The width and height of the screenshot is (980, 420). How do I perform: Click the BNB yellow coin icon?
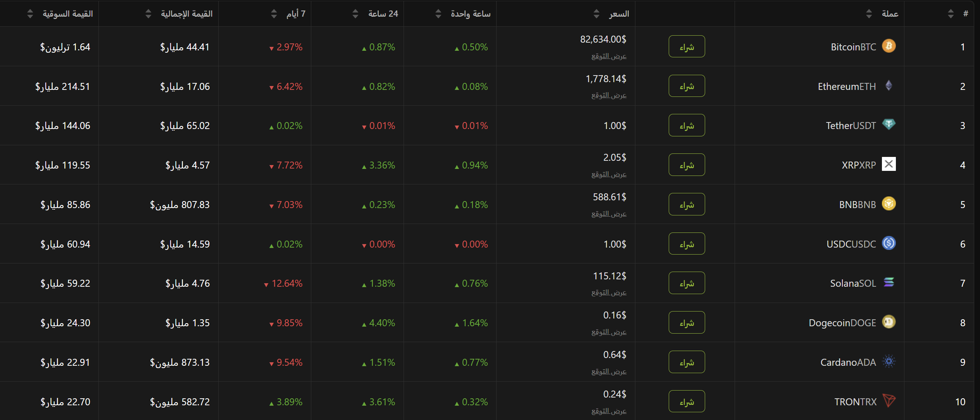point(889,203)
